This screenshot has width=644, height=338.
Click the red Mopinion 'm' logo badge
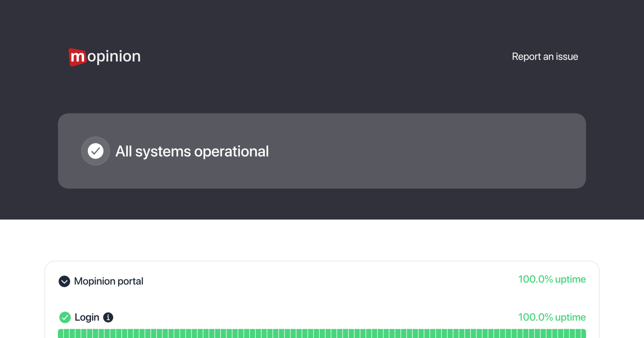pos(77,57)
